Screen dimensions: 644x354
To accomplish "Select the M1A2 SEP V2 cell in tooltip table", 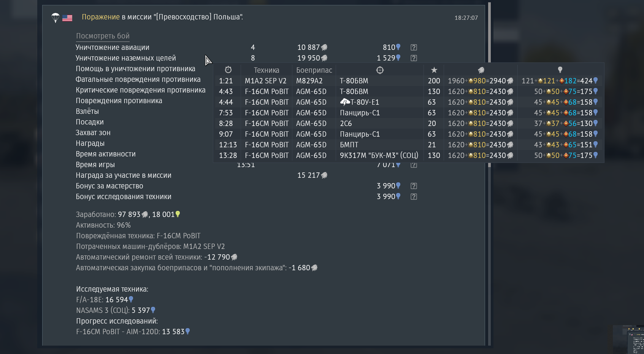I will pyautogui.click(x=265, y=81).
